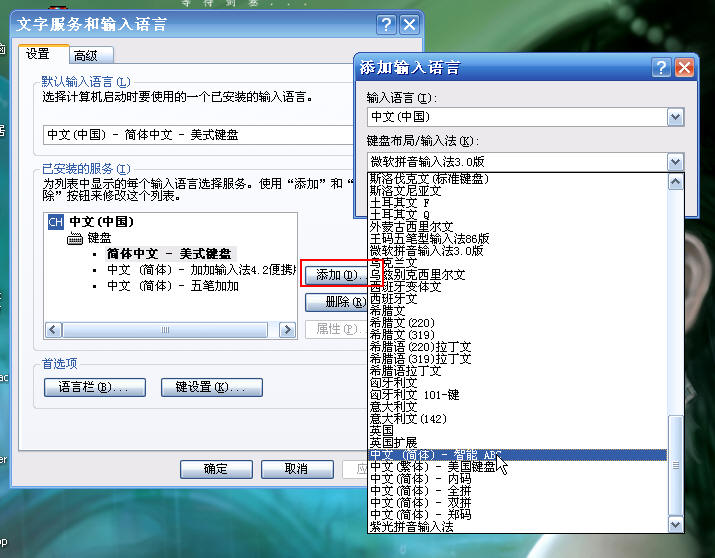
Task: Close the 添加输入语言 dialog
Action: point(684,68)
